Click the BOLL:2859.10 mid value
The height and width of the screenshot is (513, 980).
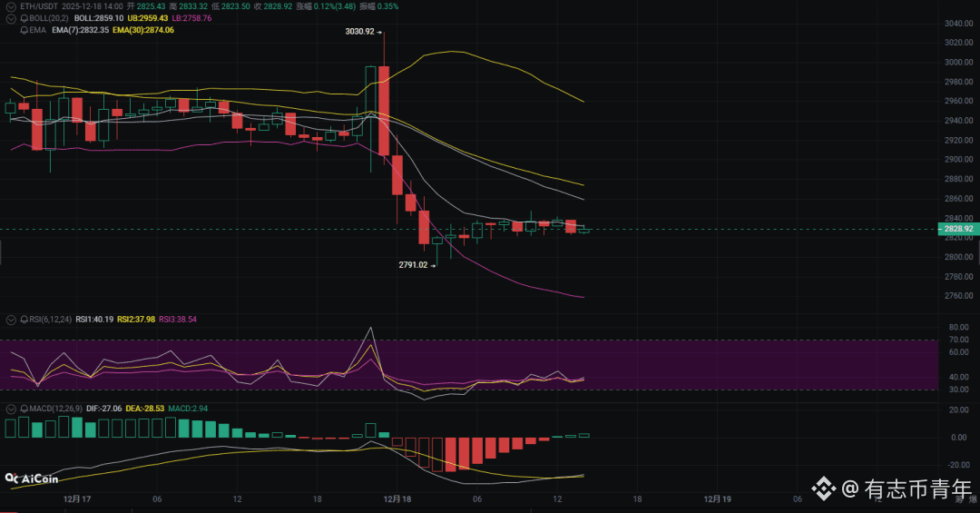coord(99,19)
